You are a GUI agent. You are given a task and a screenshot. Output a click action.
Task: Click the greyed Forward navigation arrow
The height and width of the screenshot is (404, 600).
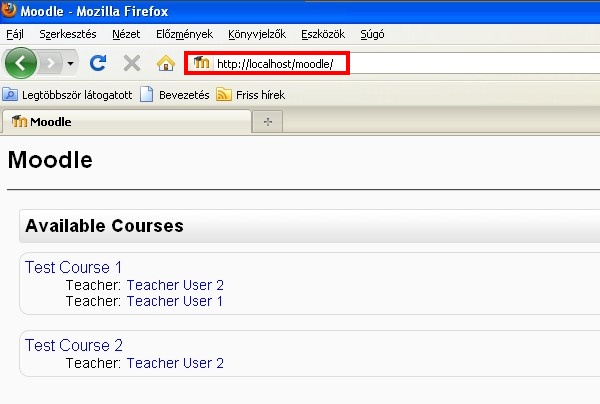click(51, 63)
